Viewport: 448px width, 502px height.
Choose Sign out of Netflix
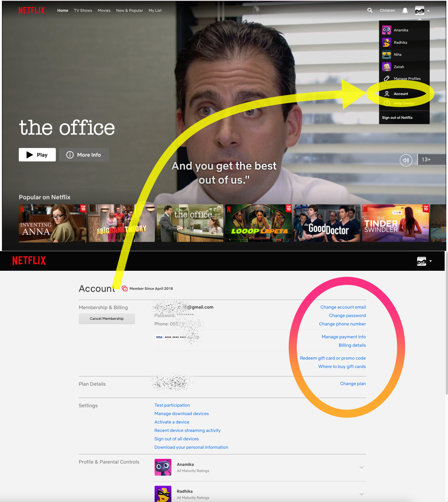point(397,117)
